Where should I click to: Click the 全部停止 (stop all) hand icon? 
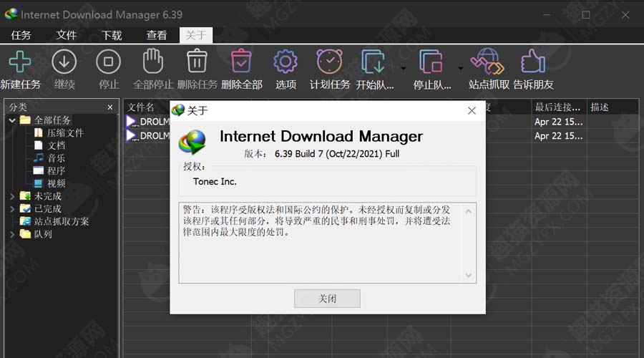(153, 61)
